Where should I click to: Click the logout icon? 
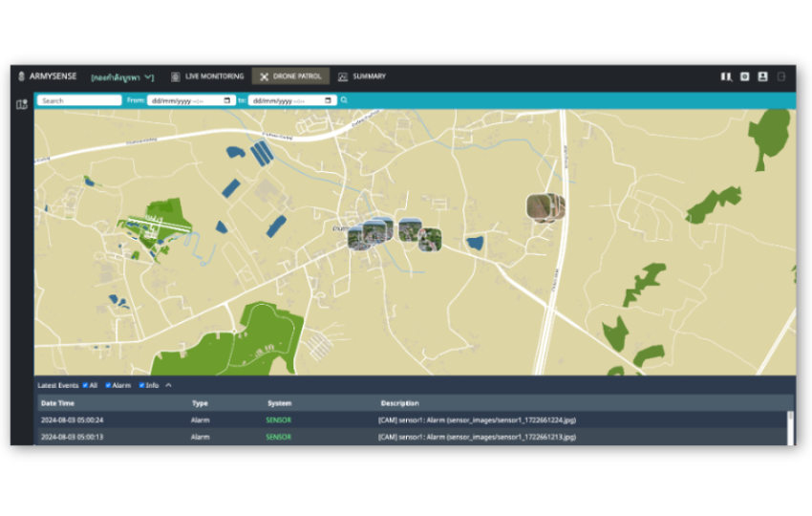(x=781, y=76)
